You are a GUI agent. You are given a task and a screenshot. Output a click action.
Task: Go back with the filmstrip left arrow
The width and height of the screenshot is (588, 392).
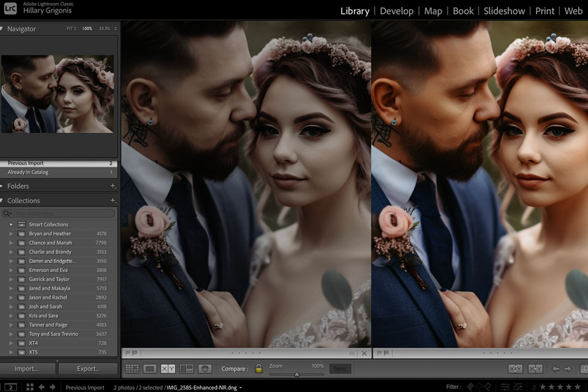pos(42,387)
